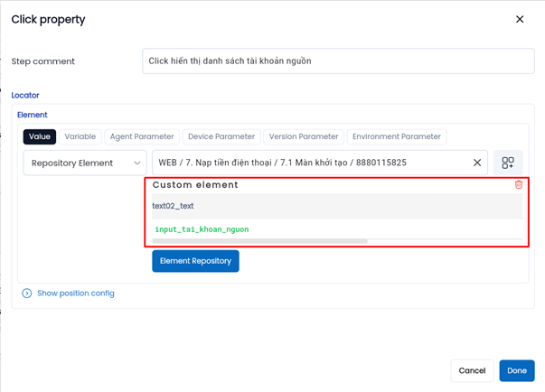Switch to the Variable tab

pos(80,136)
